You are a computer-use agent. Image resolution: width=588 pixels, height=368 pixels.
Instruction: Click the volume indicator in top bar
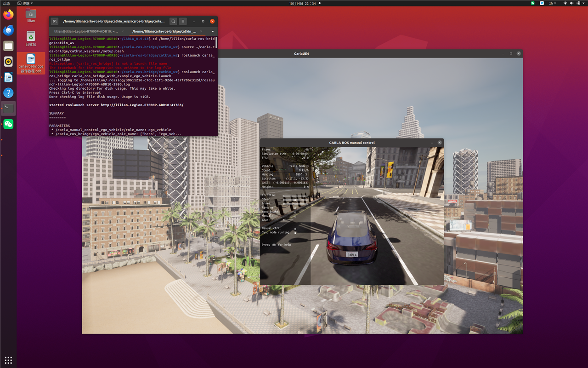point(571,3)
